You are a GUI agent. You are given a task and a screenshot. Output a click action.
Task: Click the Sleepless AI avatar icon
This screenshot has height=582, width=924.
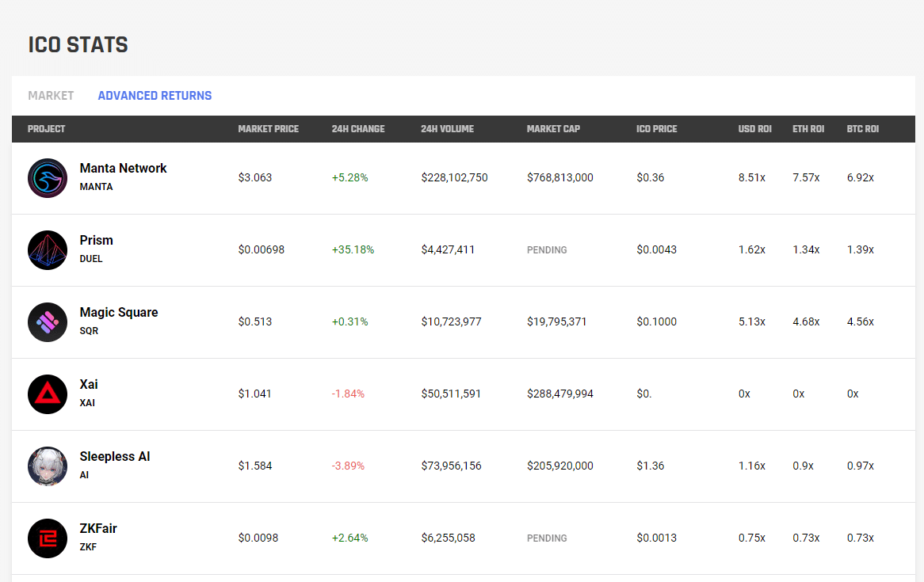tap(48, 466)
